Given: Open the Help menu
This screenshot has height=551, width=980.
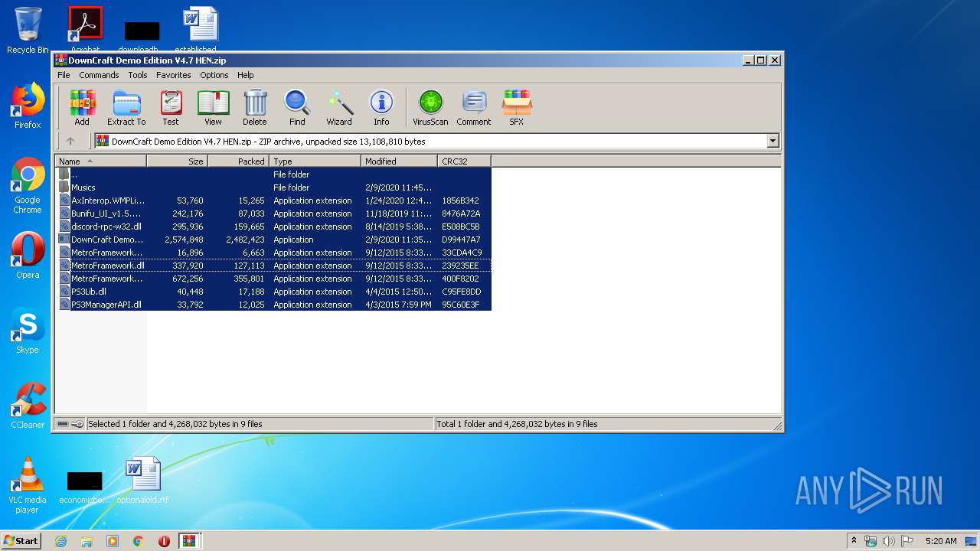Looking at the screenshot, I should click(245, 75).
